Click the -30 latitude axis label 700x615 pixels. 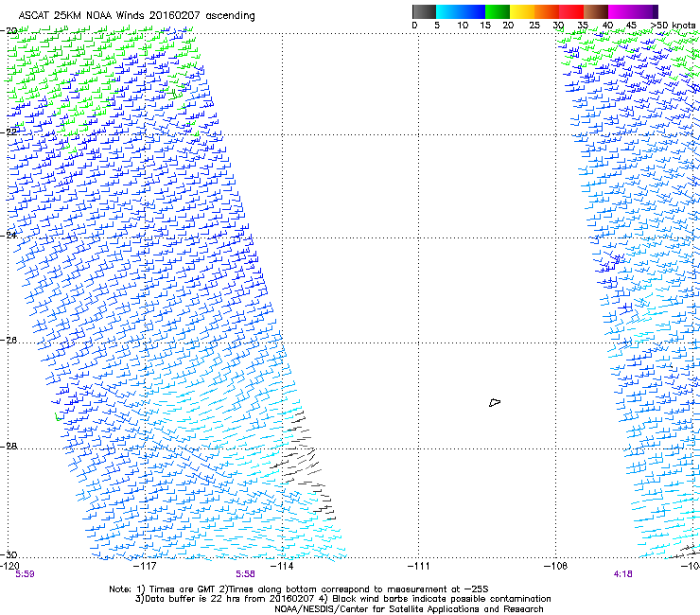(9, 554)
